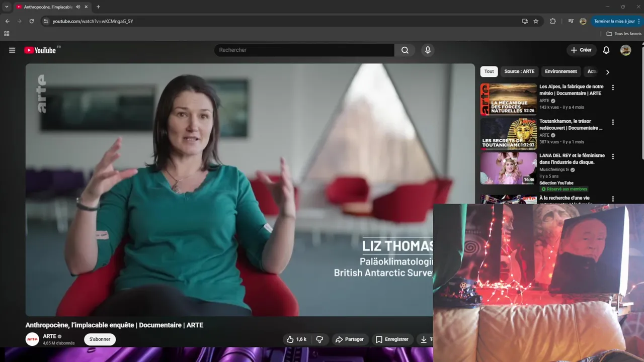Start voice search with microphone icon
The image size is (644, 362).
point(428,50)
